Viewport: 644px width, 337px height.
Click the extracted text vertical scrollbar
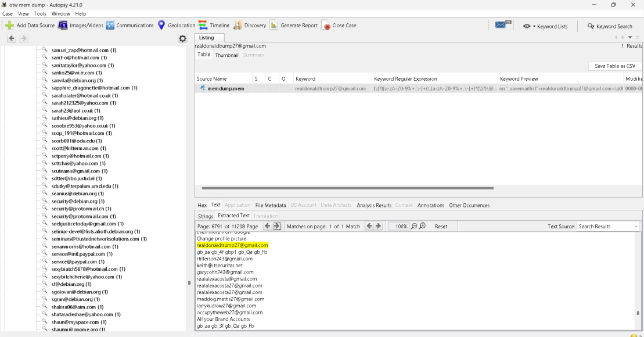pos(638,313)
